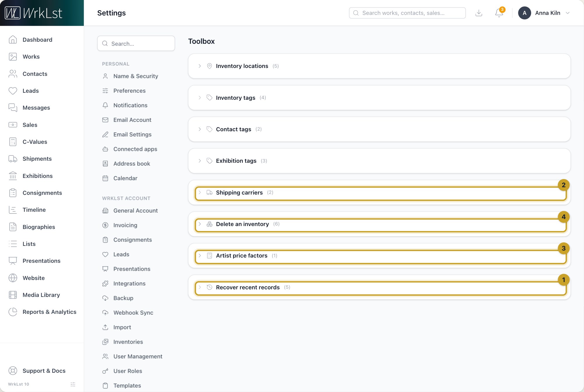
Task: Click the Messages chat bubbles icon
Action: coord(13,108)
